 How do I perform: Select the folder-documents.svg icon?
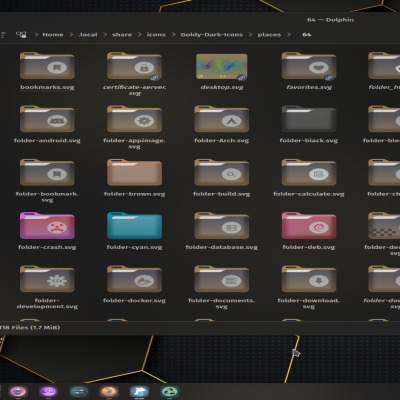click(x=222, y=279)
